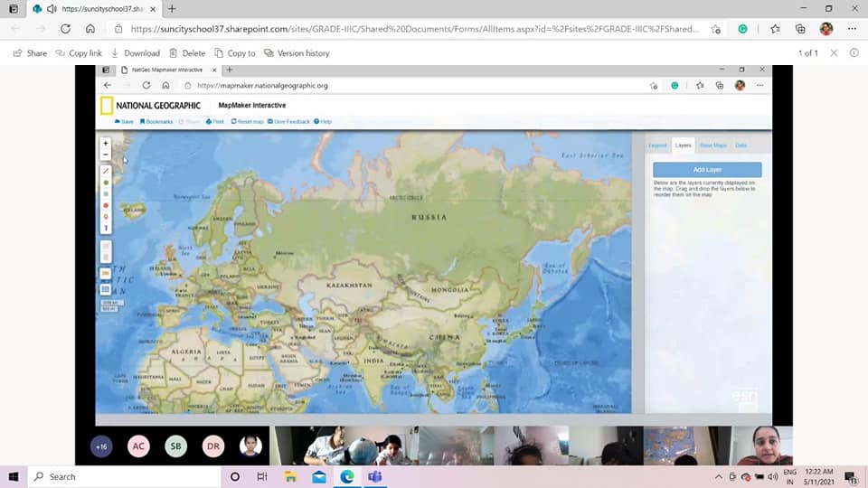Image resolution: width=868 pixels, height=488 pixels.
Task: Click the Add Layer button
Action: (707, 170)
